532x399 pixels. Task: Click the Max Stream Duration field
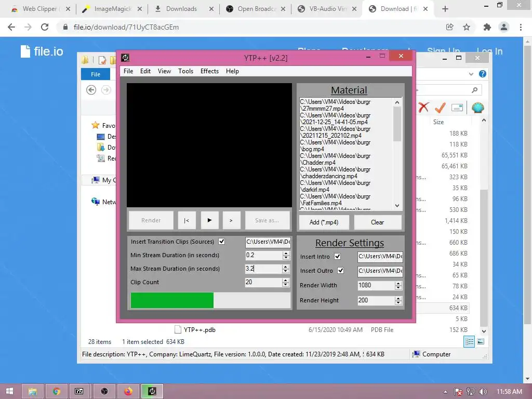coord(263,269)
